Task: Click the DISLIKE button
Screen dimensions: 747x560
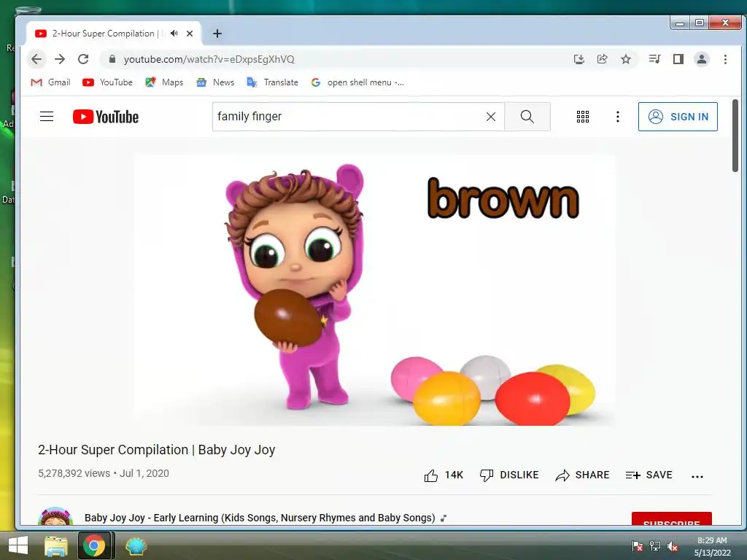Action: (x=509, y=475)
